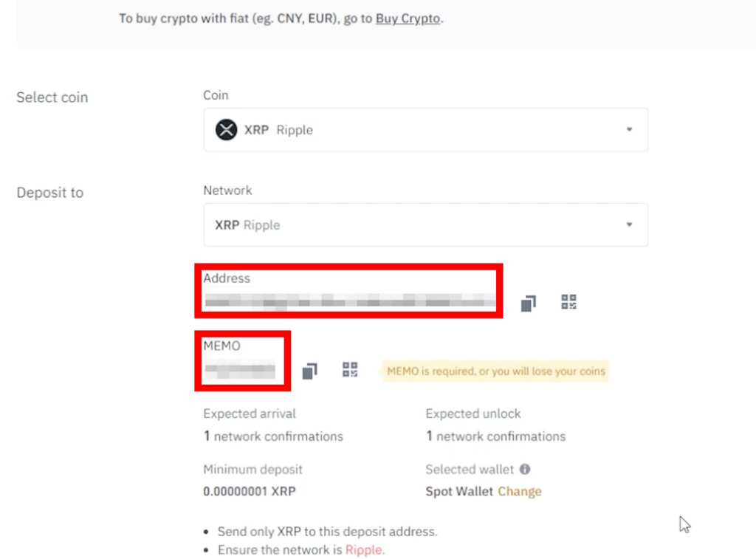The height and width of the screenshot is (559, 756).
Task: Copy the MEMO value
Action: [309, 371]
